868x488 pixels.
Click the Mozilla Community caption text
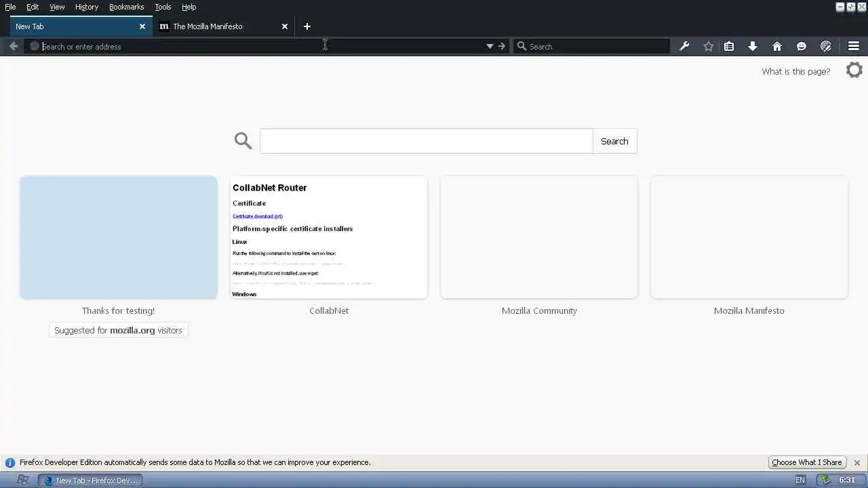[539, 310]
